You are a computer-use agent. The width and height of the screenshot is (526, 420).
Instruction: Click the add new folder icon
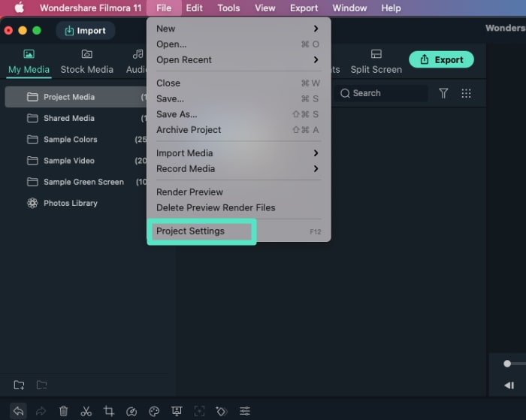[x=19, y=385]
